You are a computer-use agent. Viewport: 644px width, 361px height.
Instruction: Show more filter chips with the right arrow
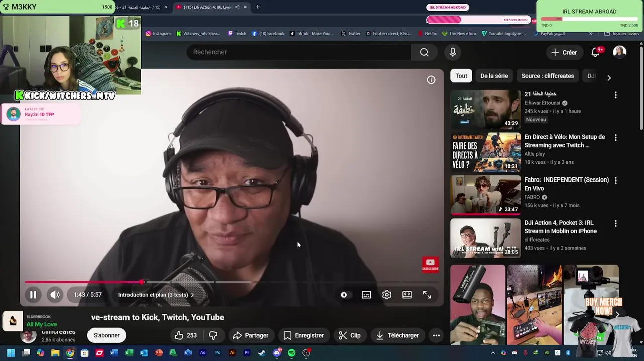pos(609,78)
